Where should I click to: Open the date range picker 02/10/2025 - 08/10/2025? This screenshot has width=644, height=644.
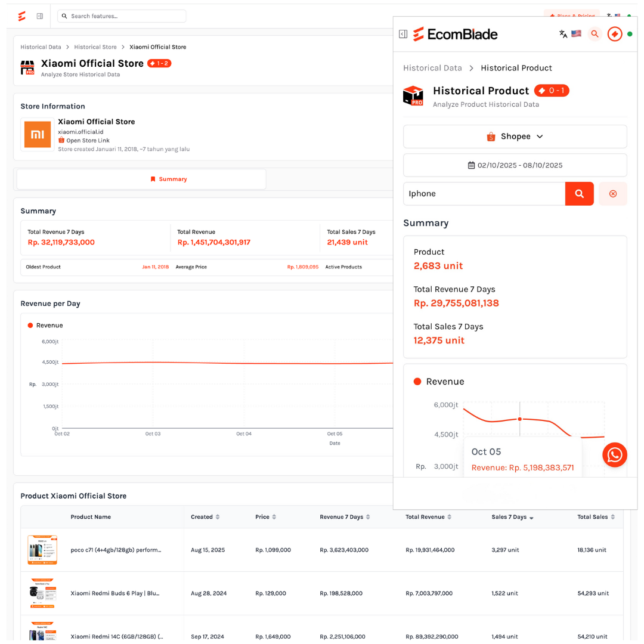coord(515,165)
